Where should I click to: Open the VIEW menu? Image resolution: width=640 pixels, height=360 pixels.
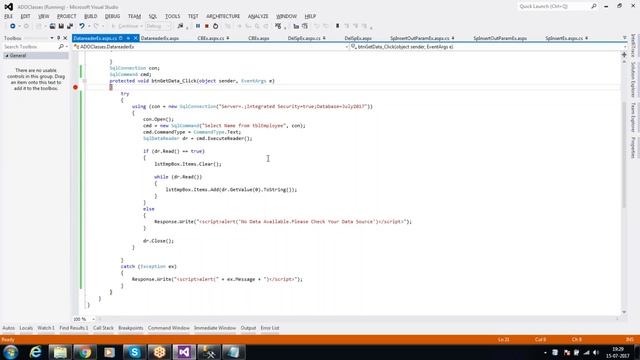pos(44,16)
